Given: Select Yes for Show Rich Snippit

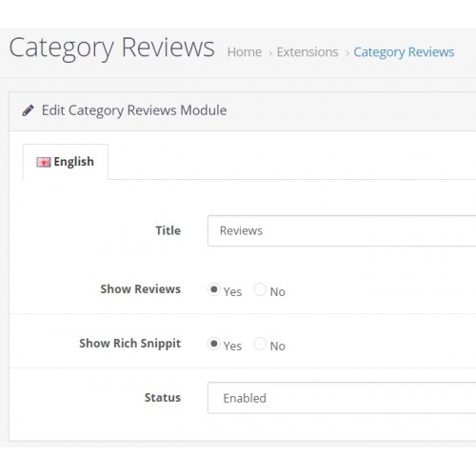Looking at the screenshot, I should pos(213,344).
